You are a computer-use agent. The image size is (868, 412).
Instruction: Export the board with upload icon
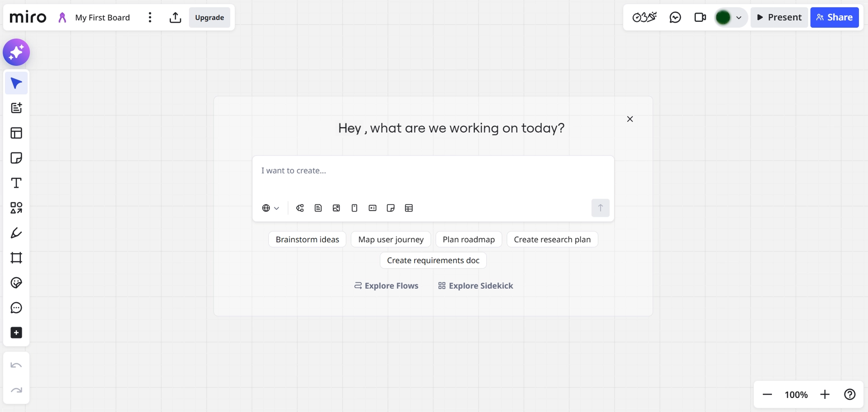click(x=175, y=18)
